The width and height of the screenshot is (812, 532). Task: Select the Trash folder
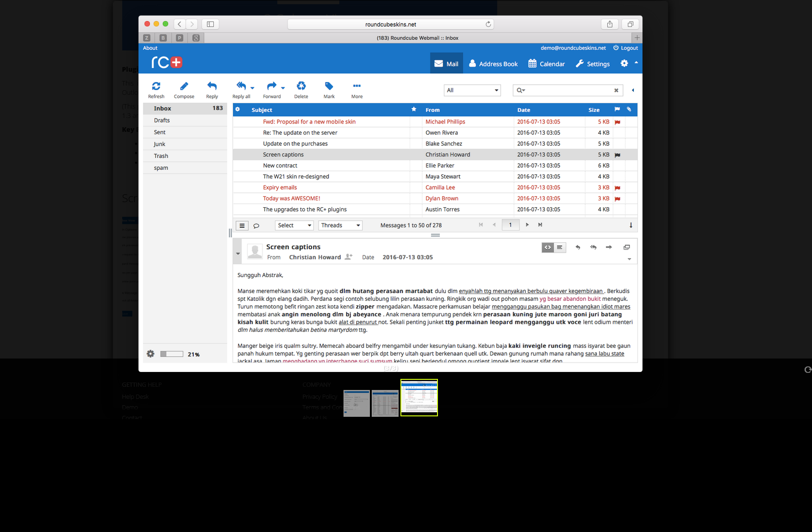(185, 156)
